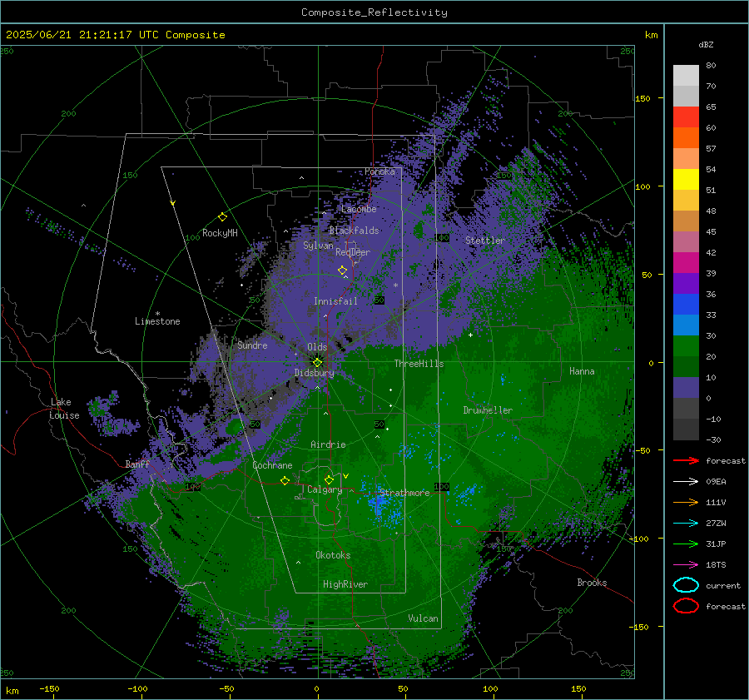The image size is (749, 700).
Task: Click the blue 33-36 dBZ swatch
Action: (x=686, y=305)
